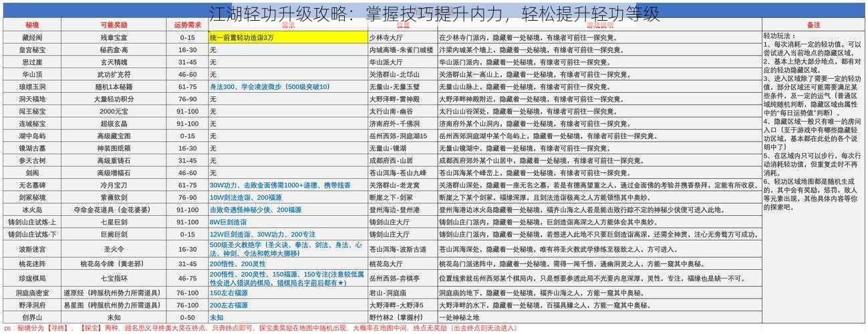Image resolution: width=868 pixels, height=334 pixels.
Task: Click the 可能奖励 column header
Action: point(114,25)
